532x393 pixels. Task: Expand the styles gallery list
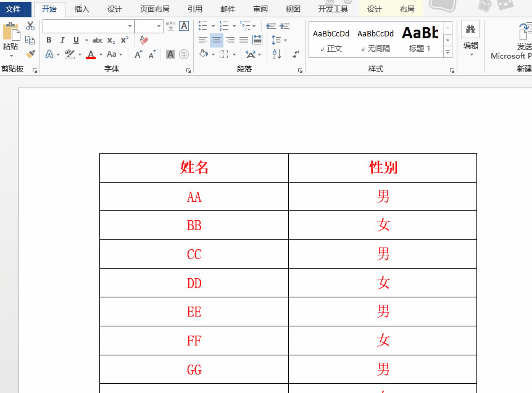pos(448,53)
